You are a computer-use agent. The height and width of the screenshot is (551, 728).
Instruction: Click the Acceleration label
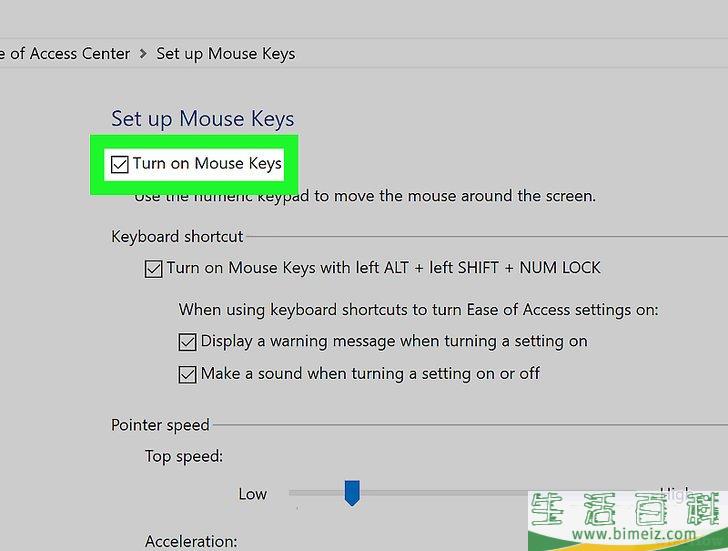(191, 541)
